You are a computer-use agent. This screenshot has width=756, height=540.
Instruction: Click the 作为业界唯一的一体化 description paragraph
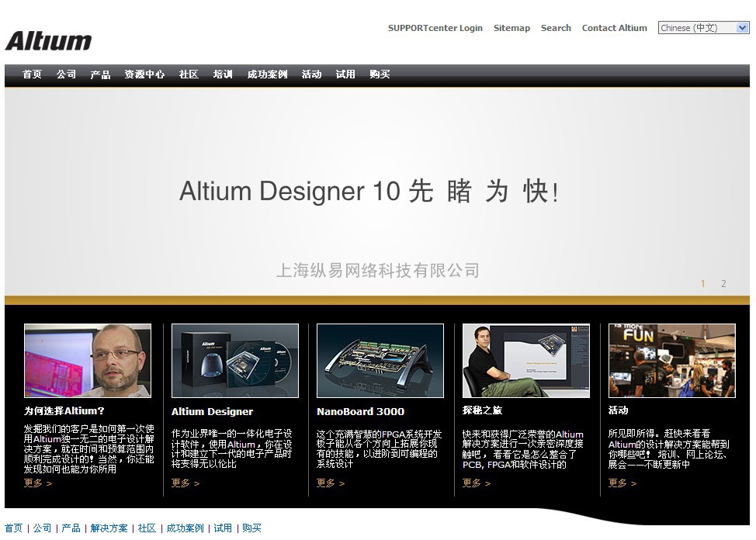point(232,449)
